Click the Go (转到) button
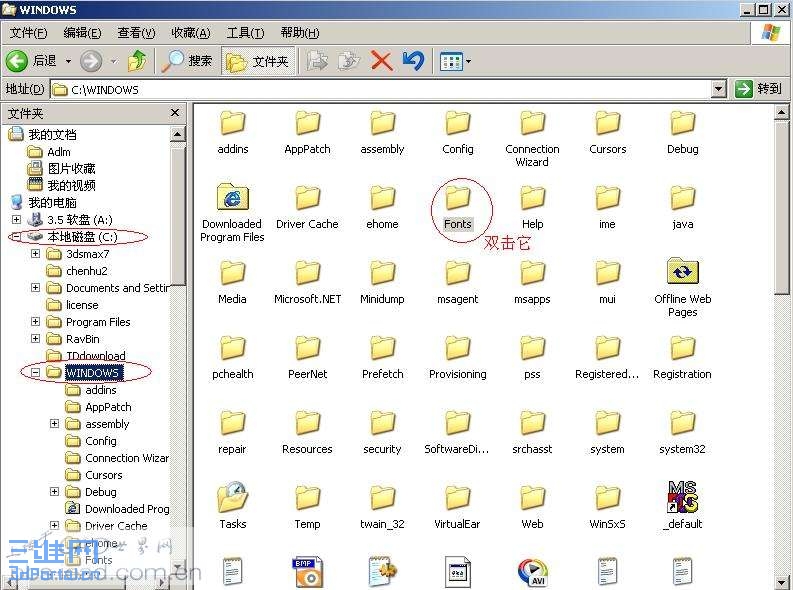793x590 pixels. pyautogui.click(x=758, y=89)
